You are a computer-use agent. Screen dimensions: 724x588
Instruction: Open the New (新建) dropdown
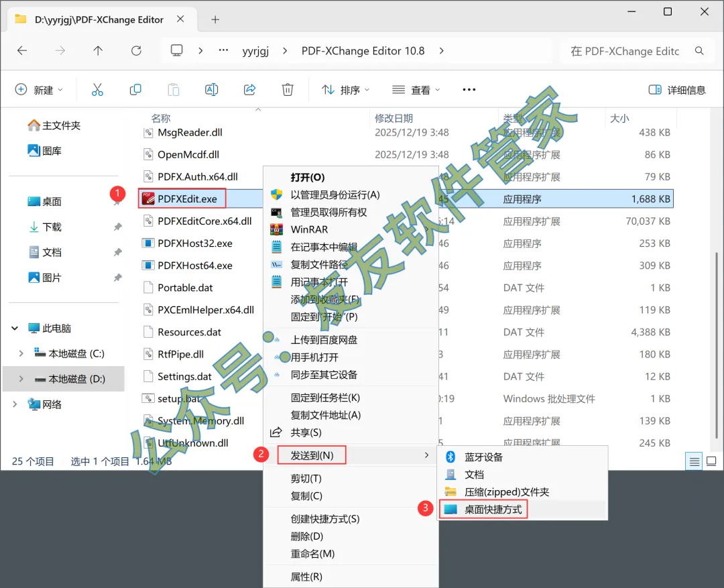click(x=39, y=90)
